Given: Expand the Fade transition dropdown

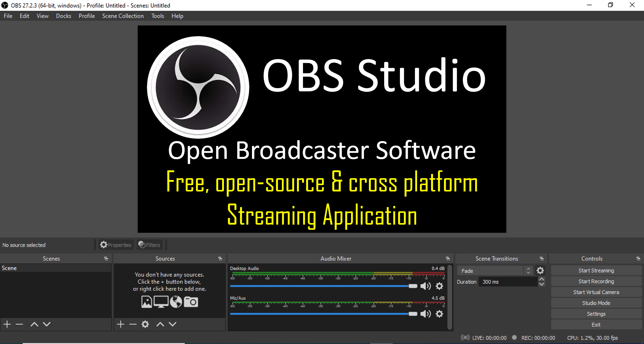Looking at the screenshot, I should [x=528, y=270].
